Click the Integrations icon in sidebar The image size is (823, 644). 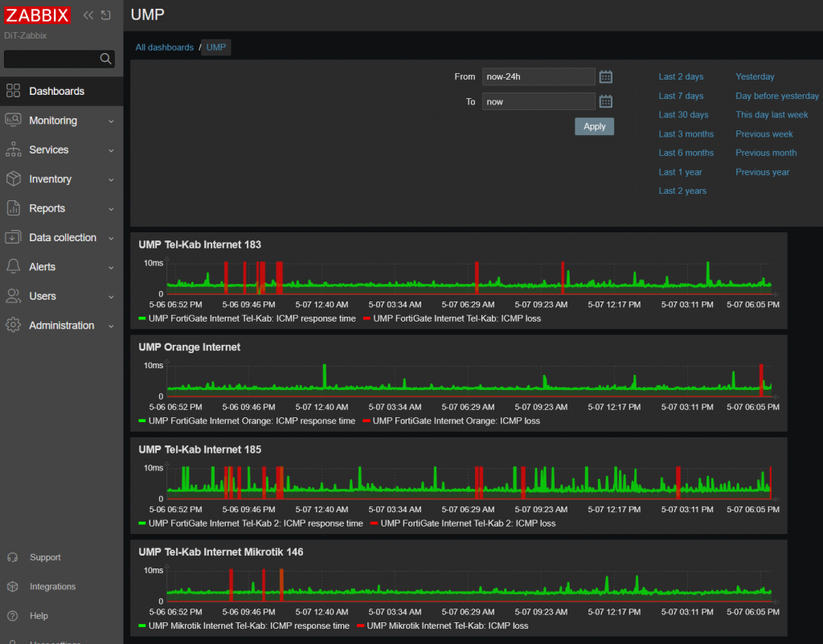pos(13,587)
